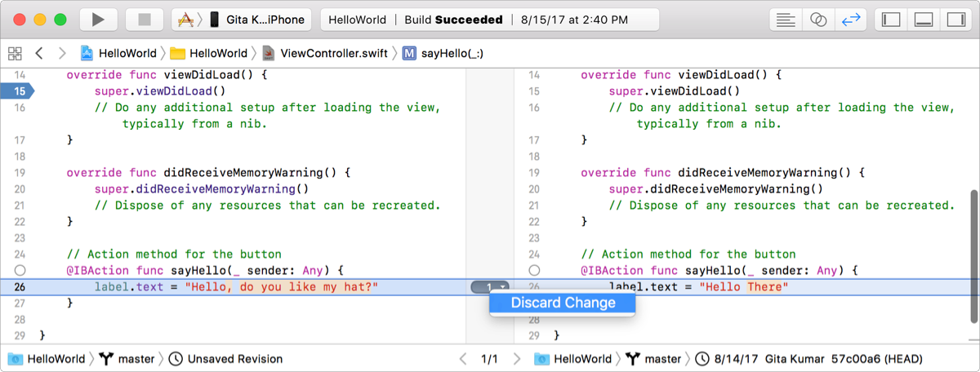Select Discard Change menu item
The image size is (980, 372).
pyautogui.click(x=563, y=303)
